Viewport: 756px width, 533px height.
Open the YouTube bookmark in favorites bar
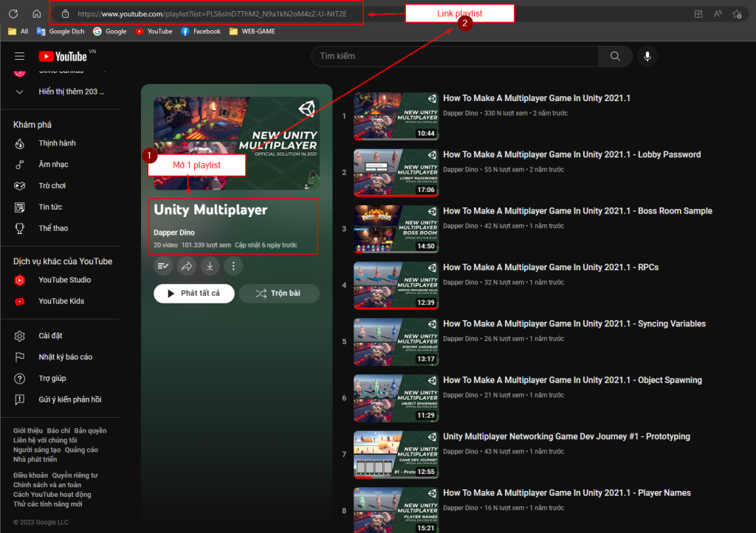(x=154, y=32)
